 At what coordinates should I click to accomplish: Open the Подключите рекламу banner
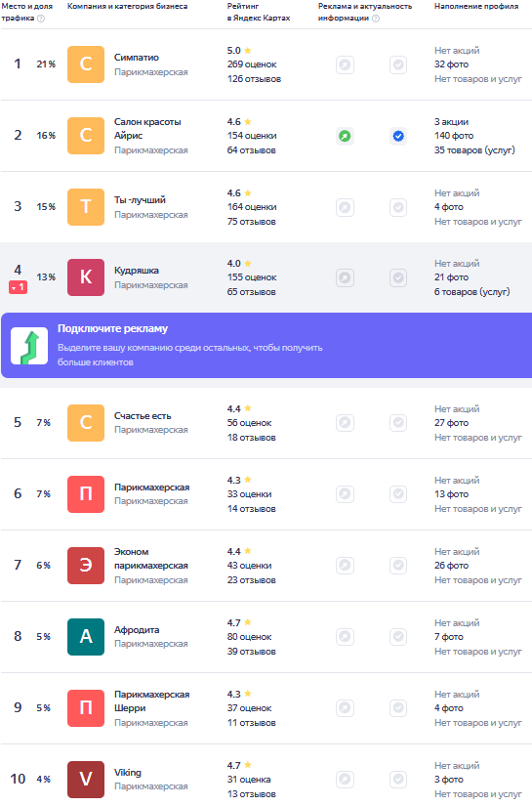pos(266,346)
